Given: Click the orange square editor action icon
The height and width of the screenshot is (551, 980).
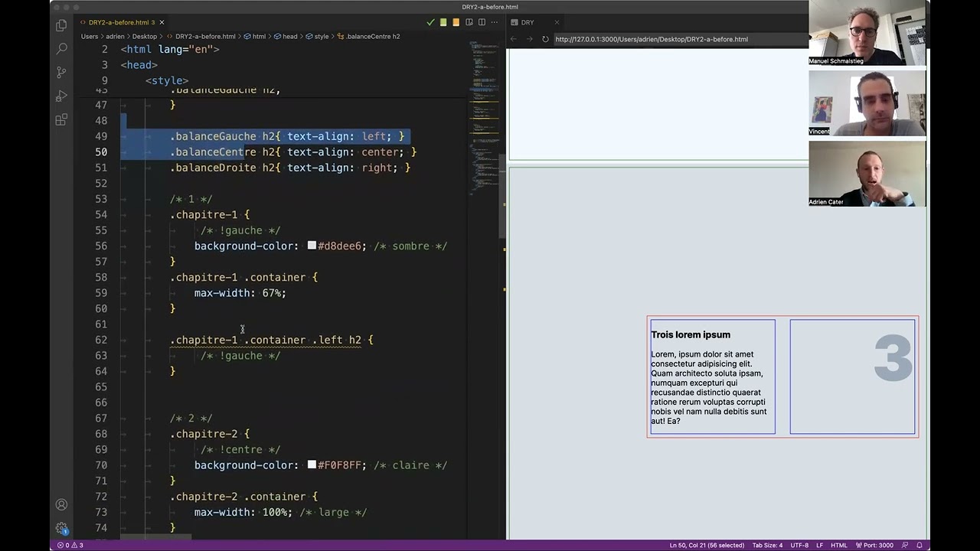Looking at the screenshot, I should (456, 22).
